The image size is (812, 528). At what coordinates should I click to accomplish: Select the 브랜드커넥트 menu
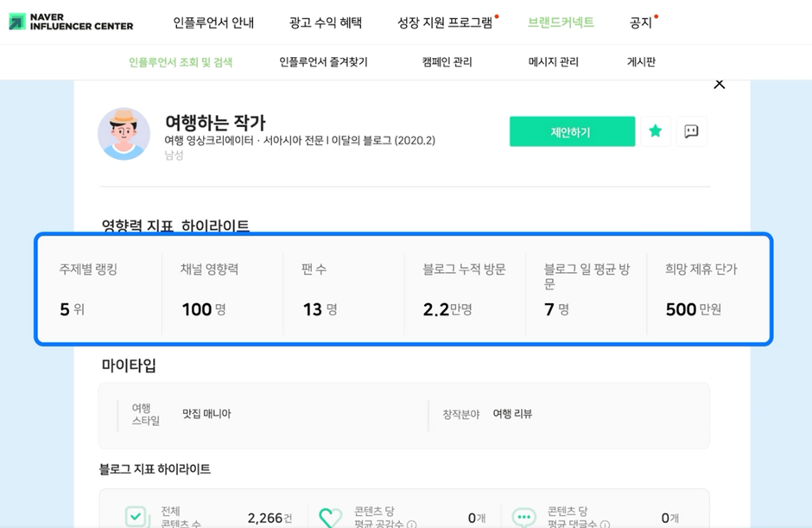pyautogui.click(x=561, y=22)
